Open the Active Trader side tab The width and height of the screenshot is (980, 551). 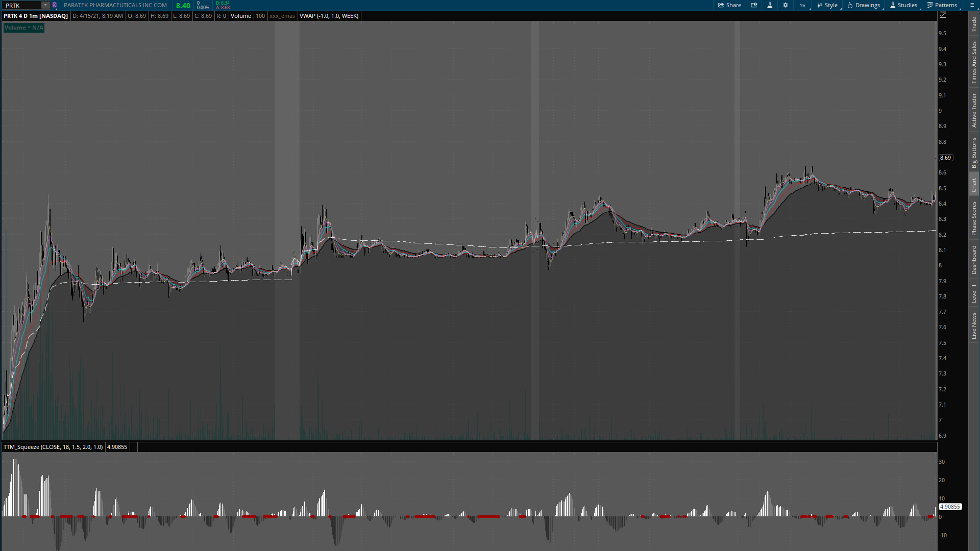coord(974,110)
